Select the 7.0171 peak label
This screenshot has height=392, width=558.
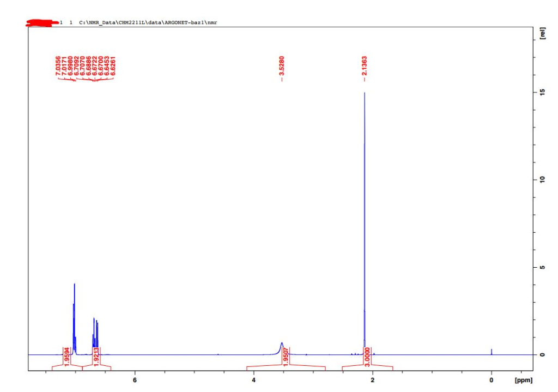pos(64,65)
